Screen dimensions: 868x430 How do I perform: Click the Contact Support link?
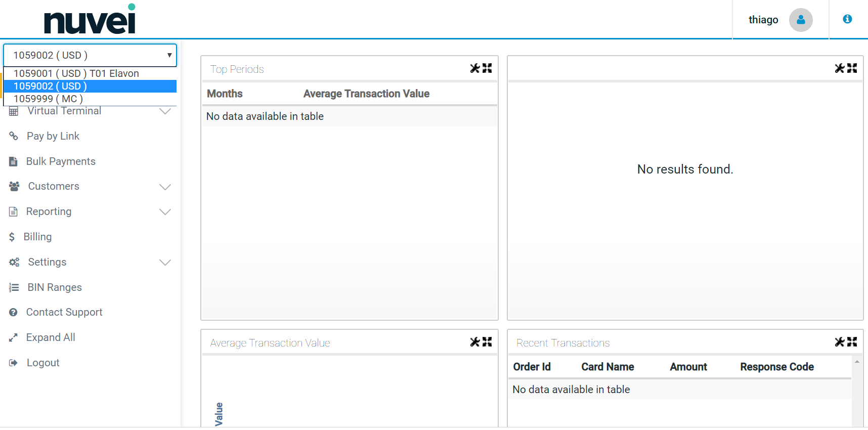click(64, 312)
